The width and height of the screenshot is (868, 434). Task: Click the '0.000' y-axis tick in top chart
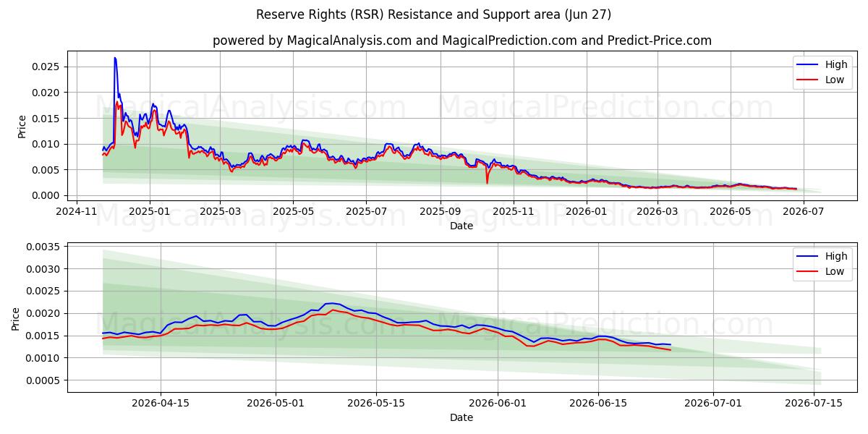pyautogui.click(x=47, y=195)
